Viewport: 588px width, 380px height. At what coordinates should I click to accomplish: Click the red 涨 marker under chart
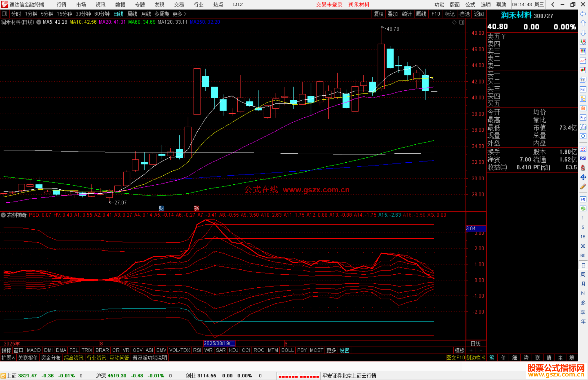point(197,208)
